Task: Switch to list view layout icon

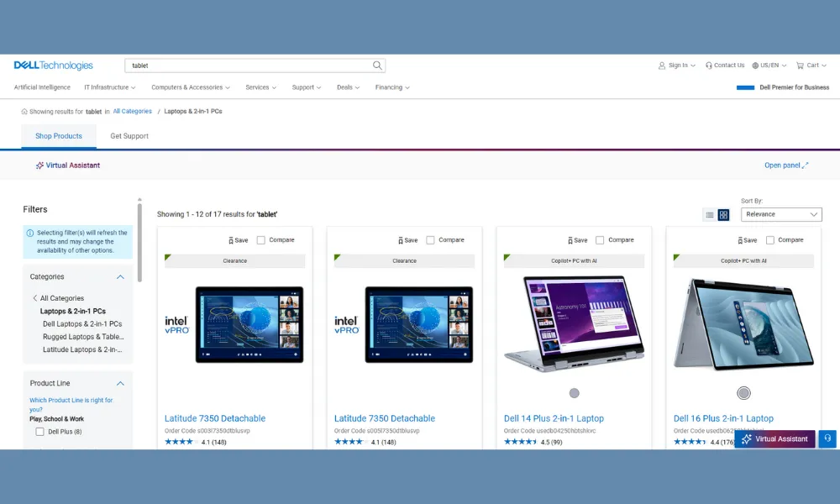Action: click(x=710, y=215)
